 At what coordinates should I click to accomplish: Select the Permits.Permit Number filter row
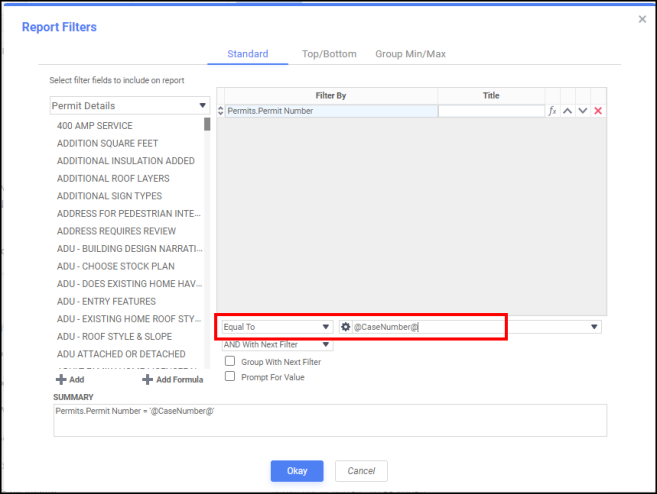331,111
